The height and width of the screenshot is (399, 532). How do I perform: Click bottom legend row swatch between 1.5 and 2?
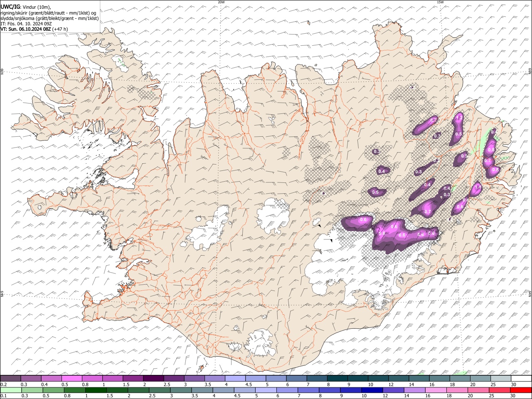tap(116, 390)
